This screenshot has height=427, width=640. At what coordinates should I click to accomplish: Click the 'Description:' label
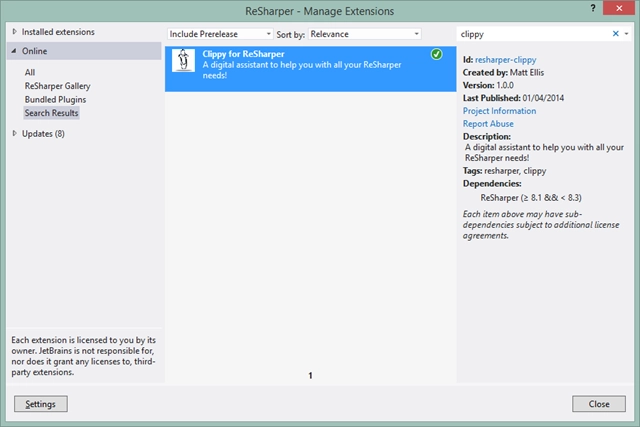tap(487, 136)
